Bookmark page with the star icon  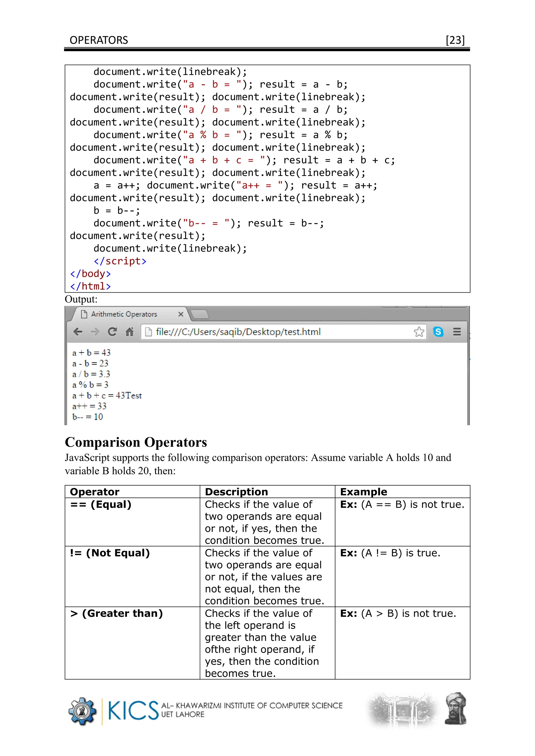(419, 332)
